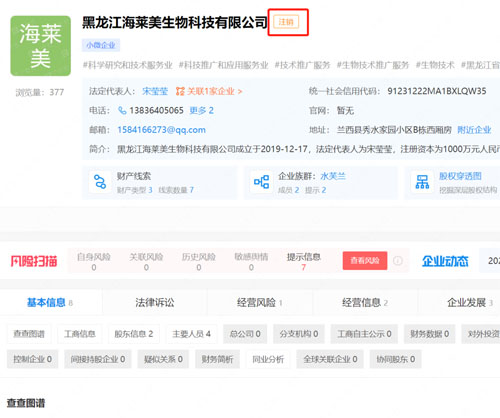Click 历史风险 0 risk item
500x418 pixels.
pyautogui.click(x=199, y=262)
